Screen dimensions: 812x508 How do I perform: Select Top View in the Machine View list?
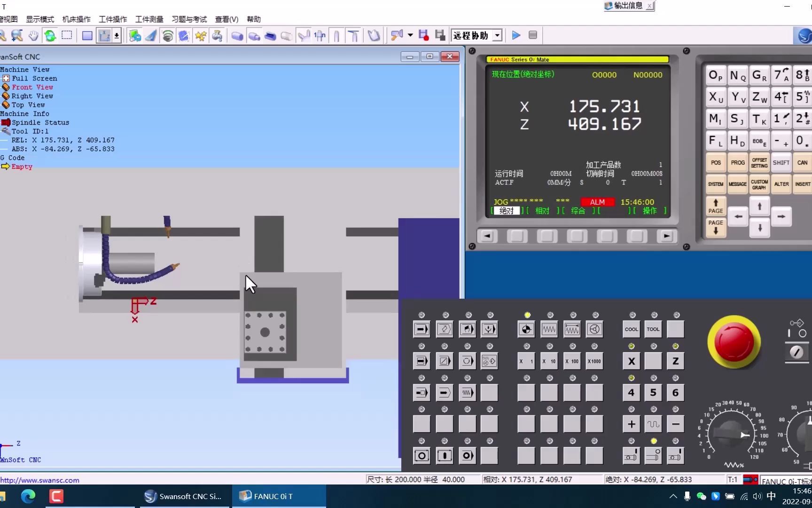pos(28,105)
